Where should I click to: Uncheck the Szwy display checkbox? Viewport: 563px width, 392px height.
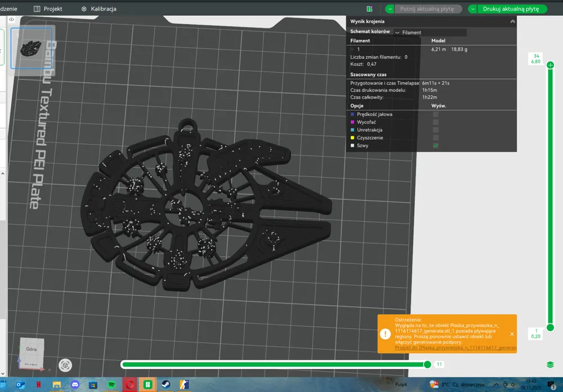(x=436, y=145)
